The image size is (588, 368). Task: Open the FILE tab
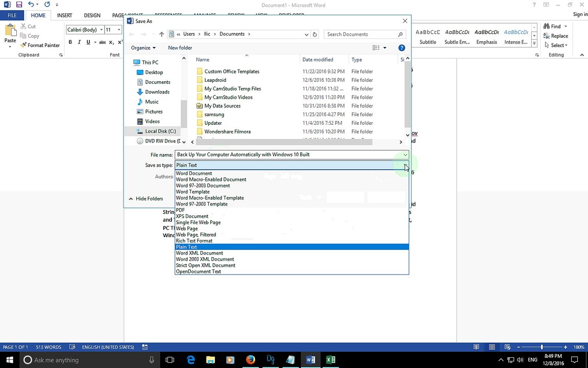click(12, 15)
